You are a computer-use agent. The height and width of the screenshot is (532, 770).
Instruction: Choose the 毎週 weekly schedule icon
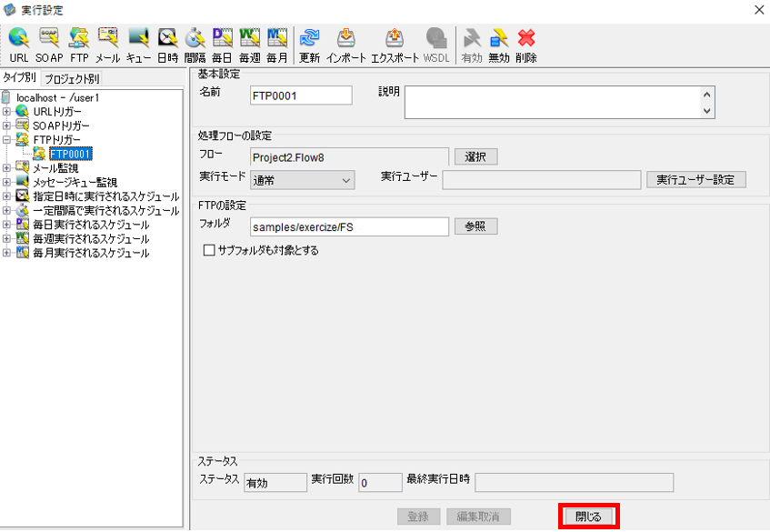[249, 45]
